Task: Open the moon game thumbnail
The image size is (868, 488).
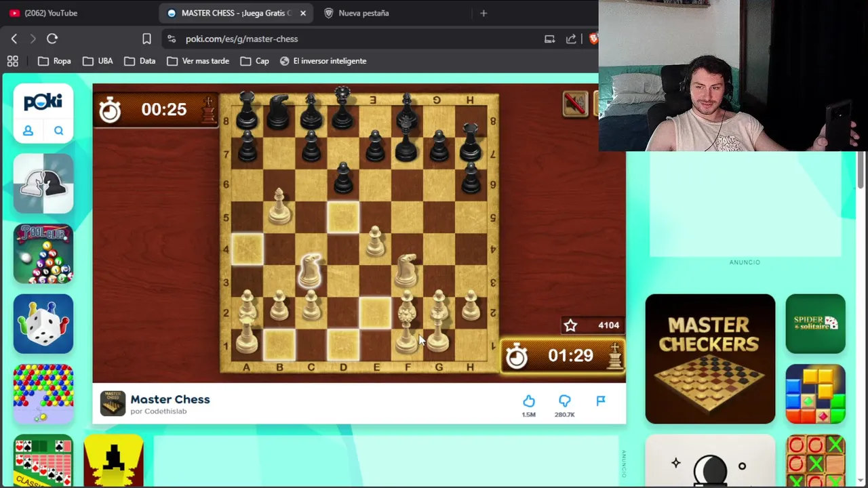Action: pos(710,461)
